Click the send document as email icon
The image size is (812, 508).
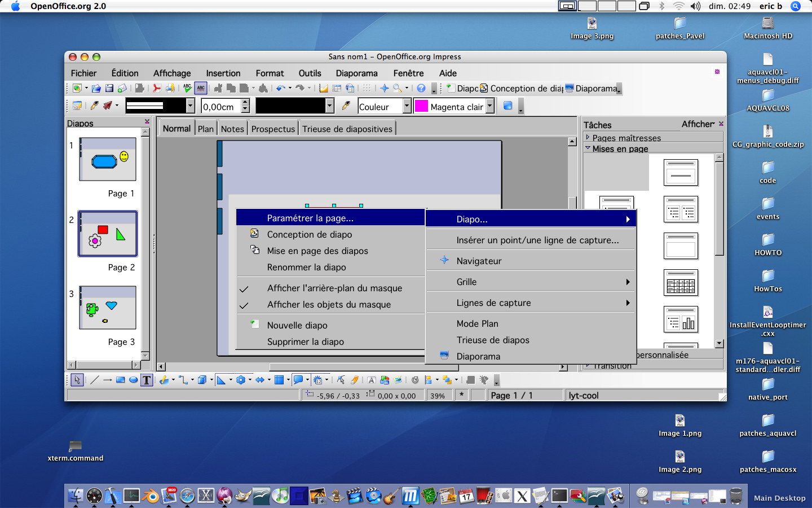coord(122,89)
